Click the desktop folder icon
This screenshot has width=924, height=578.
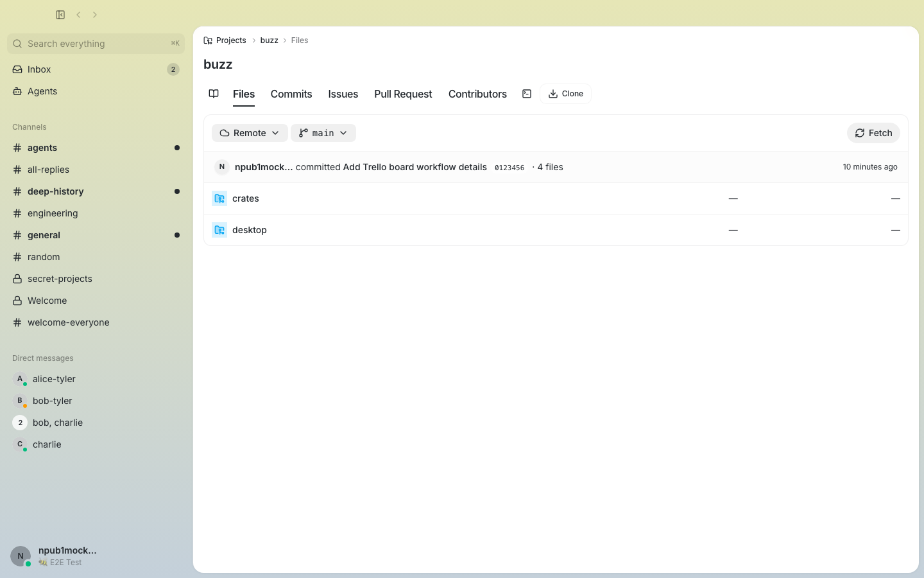(219, 230)
